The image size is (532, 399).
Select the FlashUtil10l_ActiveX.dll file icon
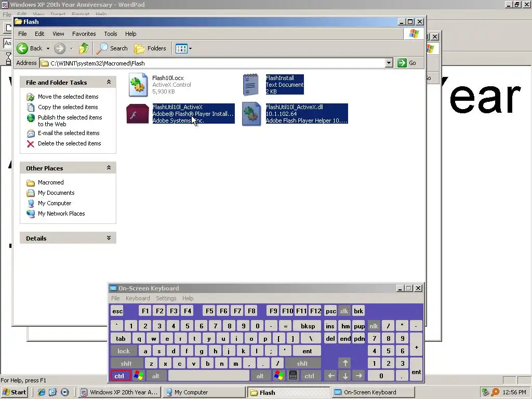coord(251,114)
